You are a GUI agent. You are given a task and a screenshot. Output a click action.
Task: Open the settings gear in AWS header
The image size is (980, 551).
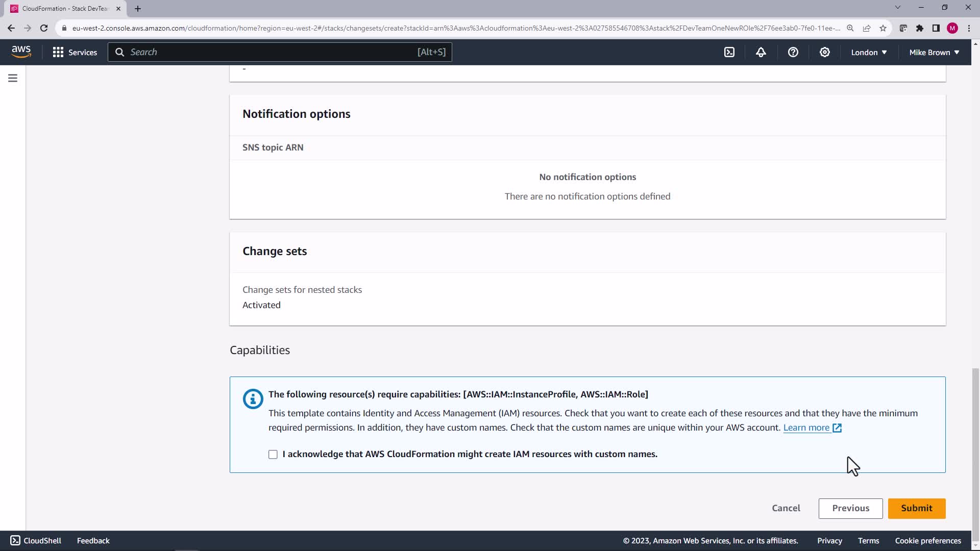[x=824, y=52]
